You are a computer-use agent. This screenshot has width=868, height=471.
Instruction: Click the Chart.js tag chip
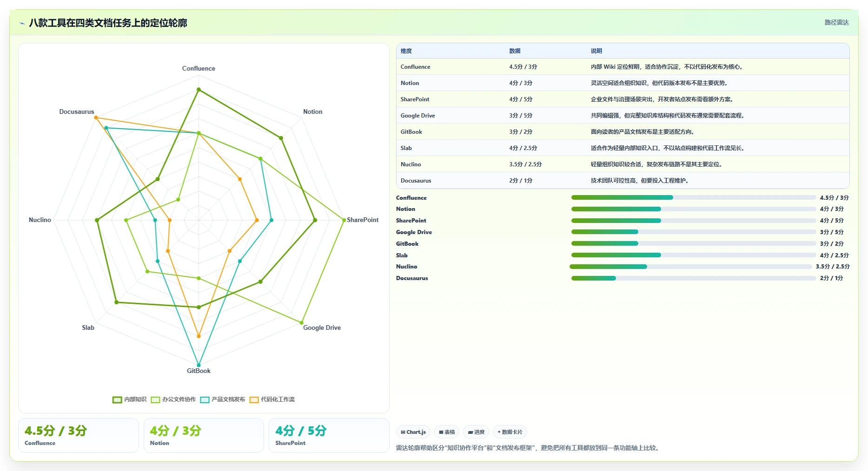[x=413, y=432]
